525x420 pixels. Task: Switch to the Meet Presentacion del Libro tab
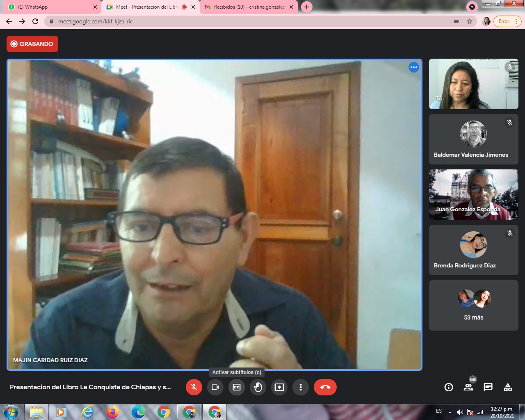pyautogui.click(x=150, y=7)
